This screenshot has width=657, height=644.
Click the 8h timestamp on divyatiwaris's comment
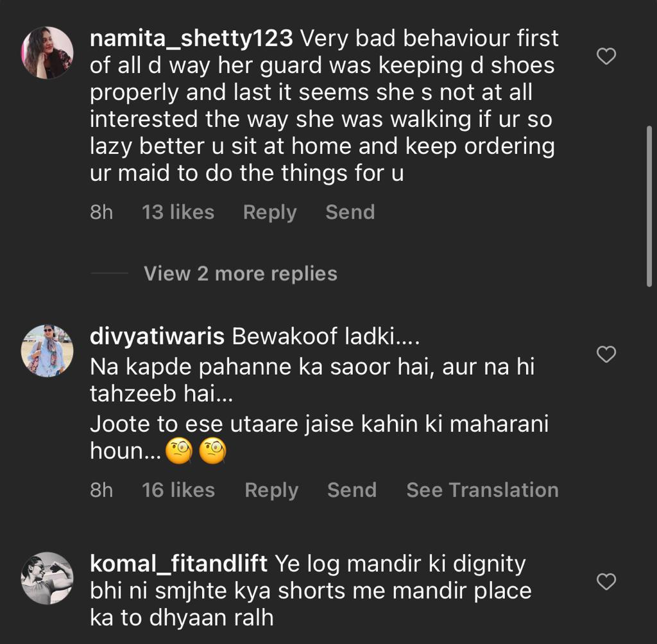(x=101, y=490)
